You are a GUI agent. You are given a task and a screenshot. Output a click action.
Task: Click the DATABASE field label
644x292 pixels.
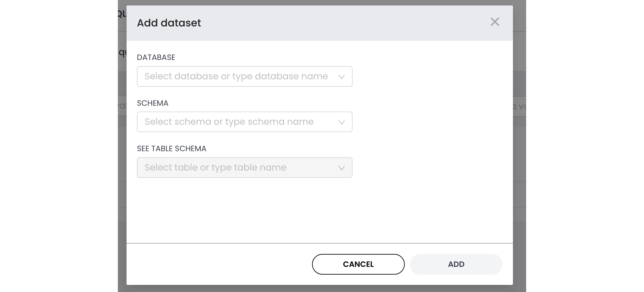tap(156, 57)
